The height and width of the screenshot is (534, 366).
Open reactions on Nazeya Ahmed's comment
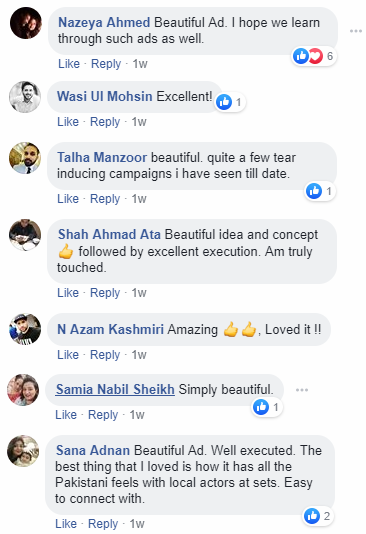coord(315,56)
